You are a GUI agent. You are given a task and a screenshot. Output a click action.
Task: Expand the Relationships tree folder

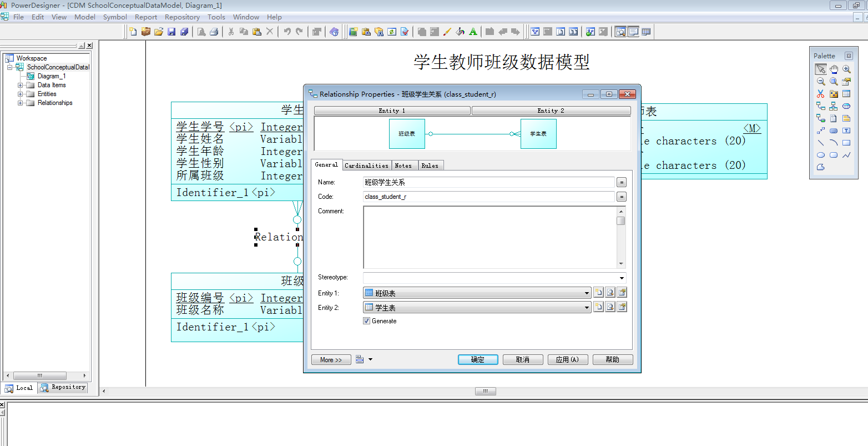coord(21,103)
